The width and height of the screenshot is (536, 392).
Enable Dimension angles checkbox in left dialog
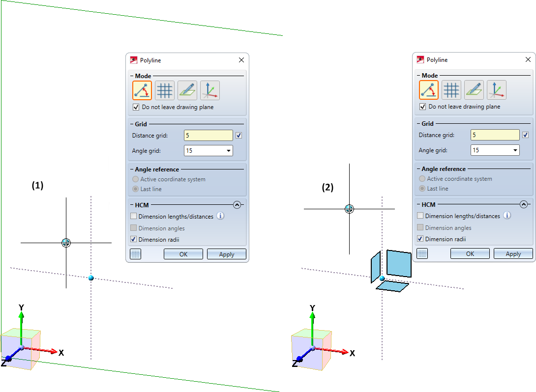134,228
